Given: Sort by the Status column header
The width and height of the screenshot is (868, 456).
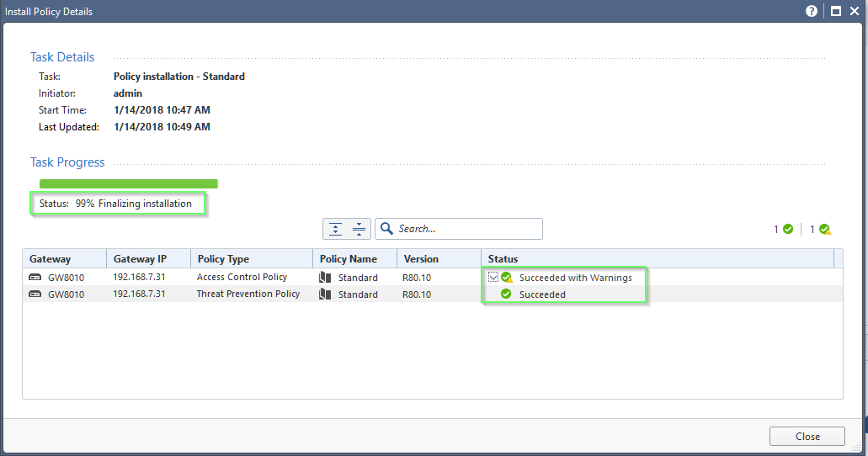Looking at the screenshot, I should (658, 258).
